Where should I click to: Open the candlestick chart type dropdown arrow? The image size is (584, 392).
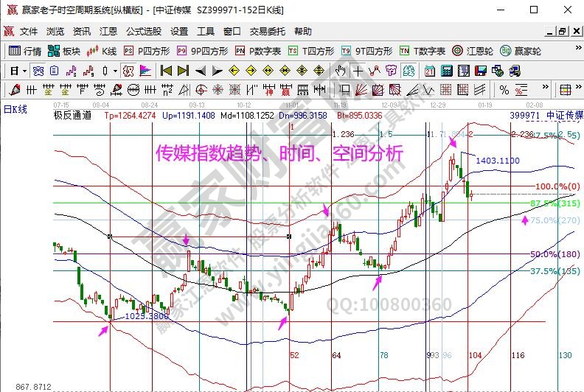pyautogui.click(x=116, y=71)
